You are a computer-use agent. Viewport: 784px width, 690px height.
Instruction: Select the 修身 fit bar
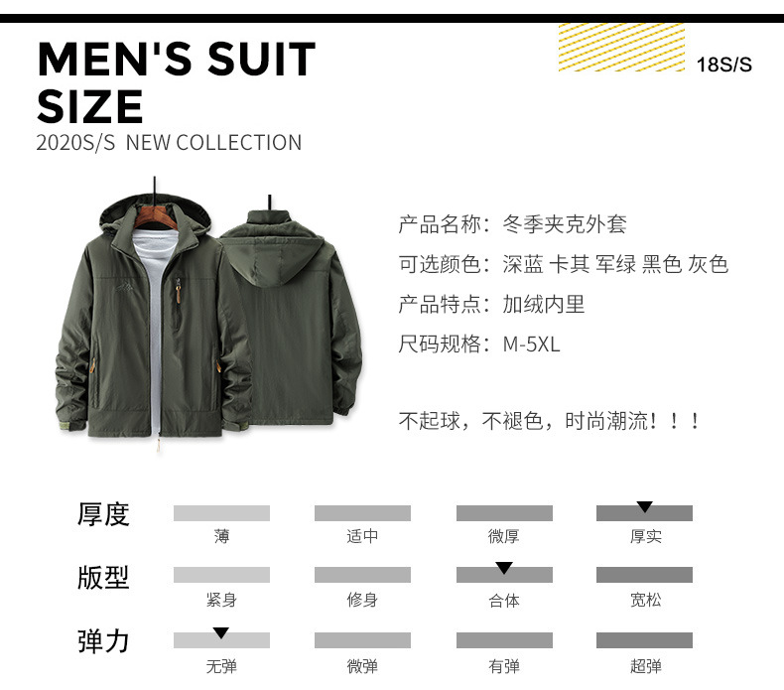(x=362, y=575)
